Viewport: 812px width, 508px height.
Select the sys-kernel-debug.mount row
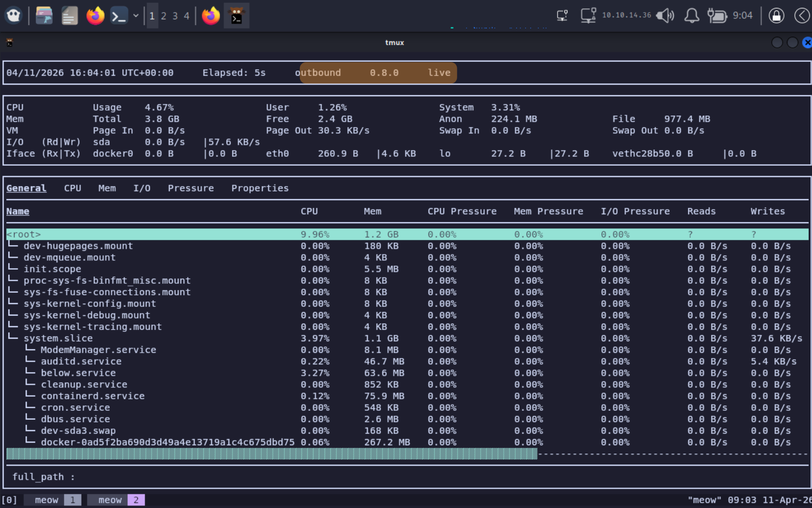[407, 315]
